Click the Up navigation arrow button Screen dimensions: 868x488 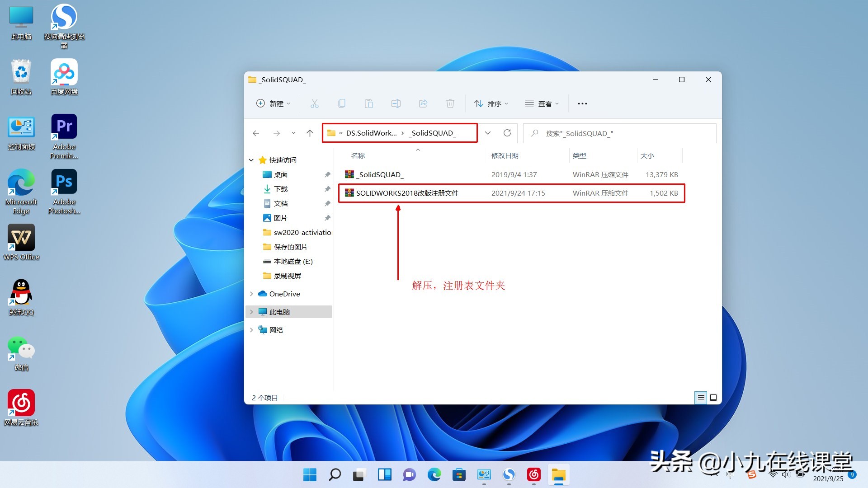(x=310, y=133)
